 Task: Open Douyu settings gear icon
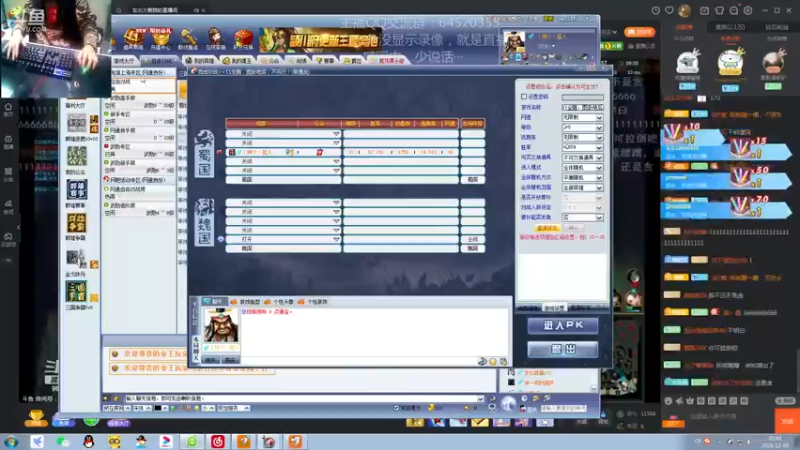point(747,10)
